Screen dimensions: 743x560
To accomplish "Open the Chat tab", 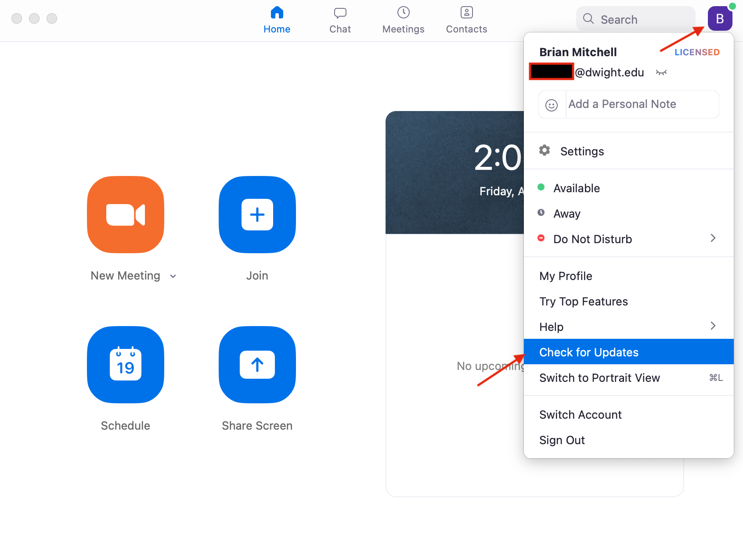I will [340, 20].
